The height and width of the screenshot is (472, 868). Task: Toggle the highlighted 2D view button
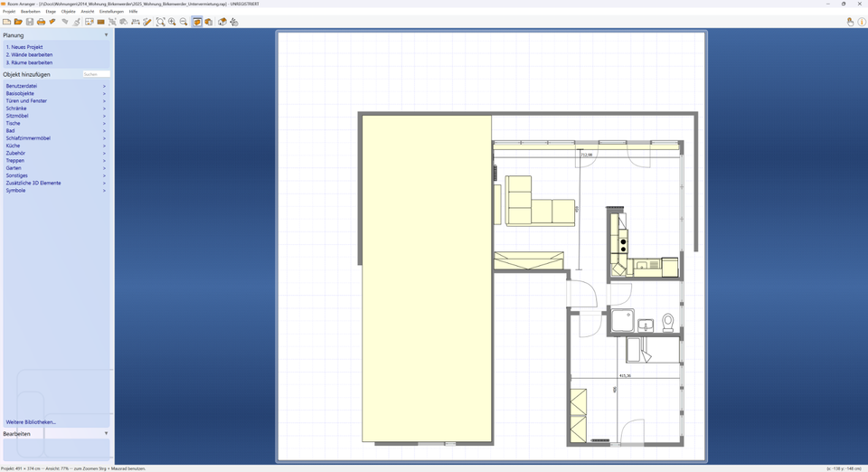[x=197, y=22]
